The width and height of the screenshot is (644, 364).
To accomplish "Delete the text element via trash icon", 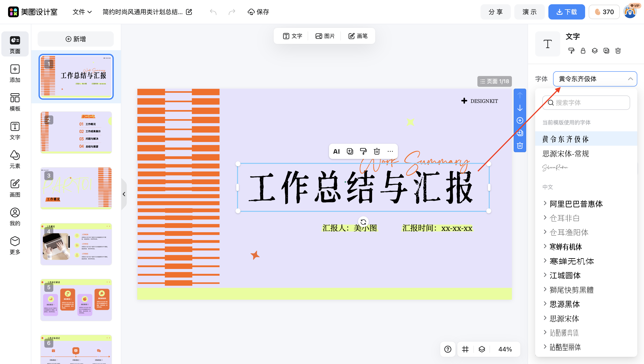I will [x=618, y=51].
